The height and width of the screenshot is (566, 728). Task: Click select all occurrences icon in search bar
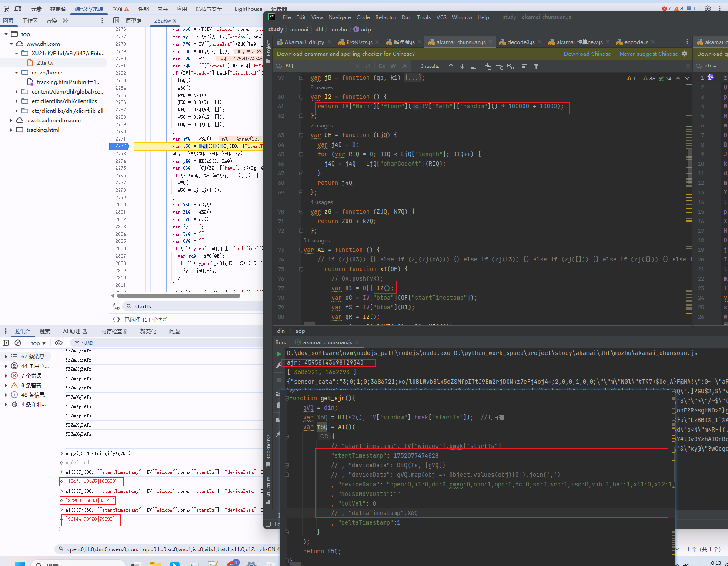pos(511,66)
